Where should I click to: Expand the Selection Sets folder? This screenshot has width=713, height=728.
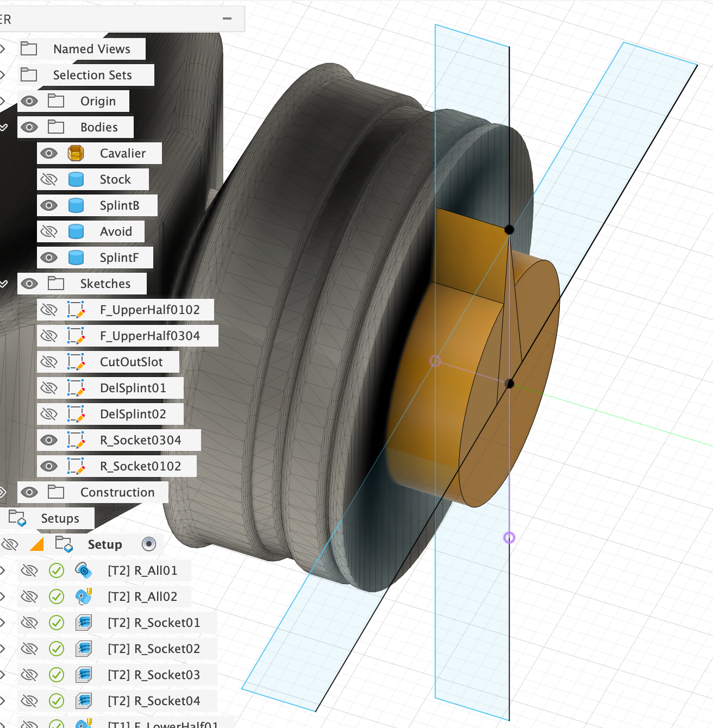point(3,75)
